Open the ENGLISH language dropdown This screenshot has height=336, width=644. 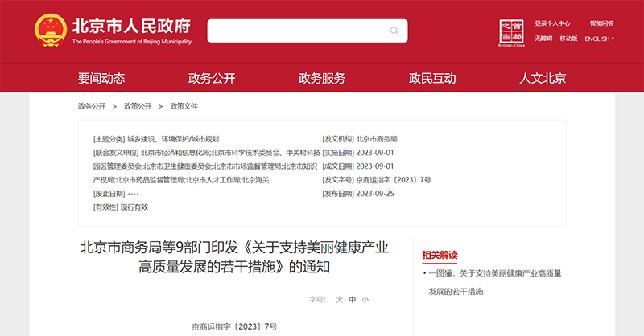click(599, 39)
